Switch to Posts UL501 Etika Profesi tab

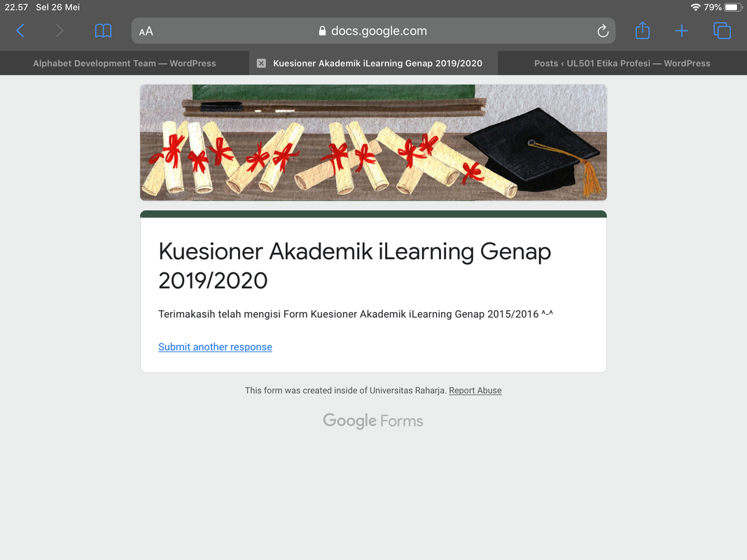click(x=622, y=63)
